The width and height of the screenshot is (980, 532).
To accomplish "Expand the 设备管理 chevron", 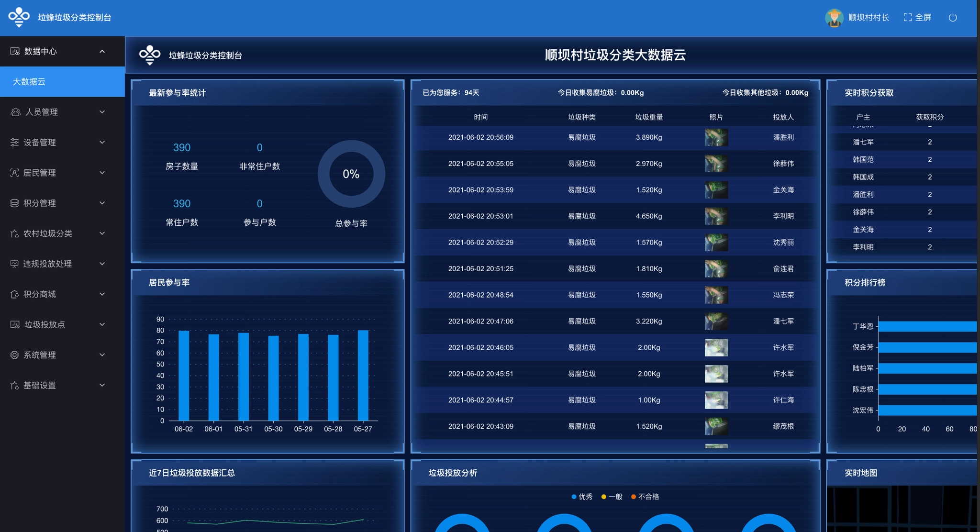I will point(102,142).
